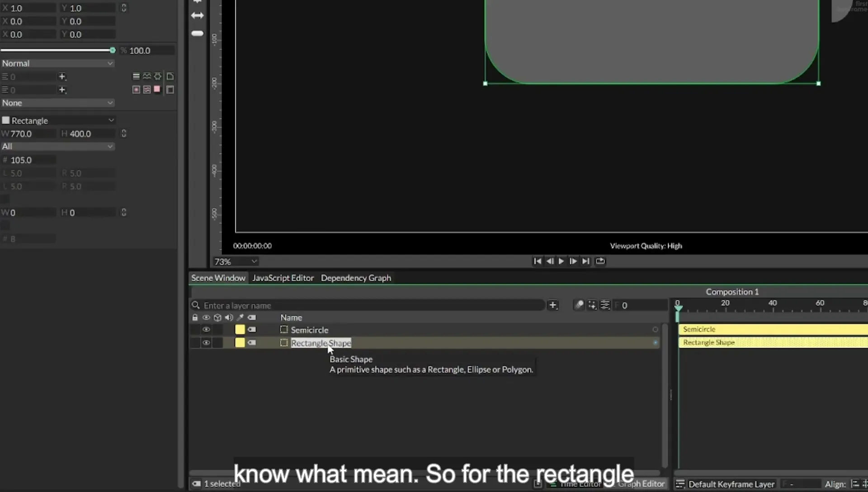
Task: Jump to the first frame
Action: [x=537, y=261]
